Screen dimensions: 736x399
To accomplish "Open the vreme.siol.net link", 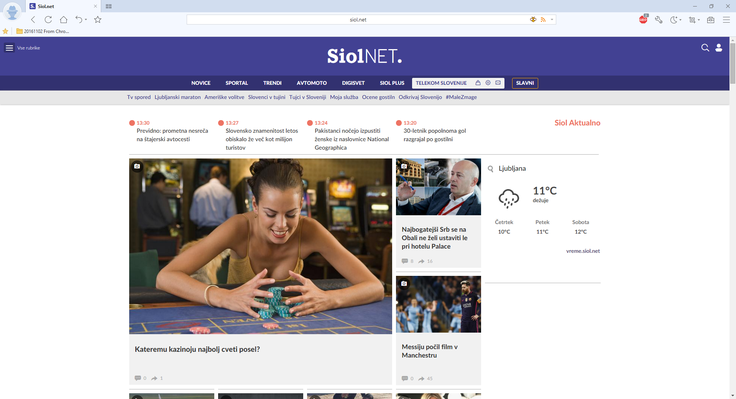I will click(x=583, y=251).
